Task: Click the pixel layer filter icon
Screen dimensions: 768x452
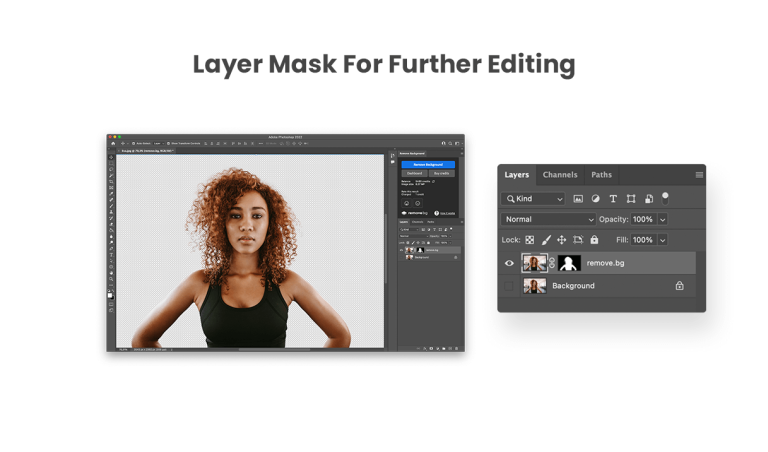Action: [x=578, y=199]
